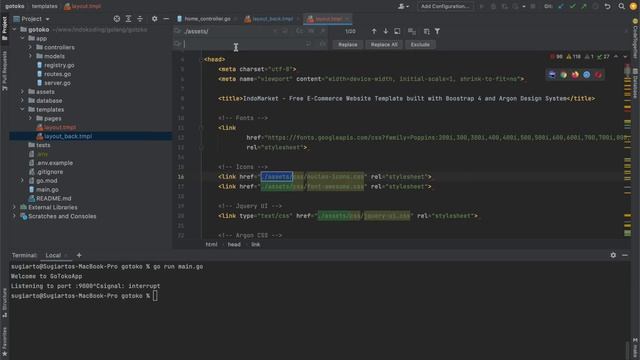Open the Project panel settings gear
Viewport: 640px width, 360px height.
154,19
